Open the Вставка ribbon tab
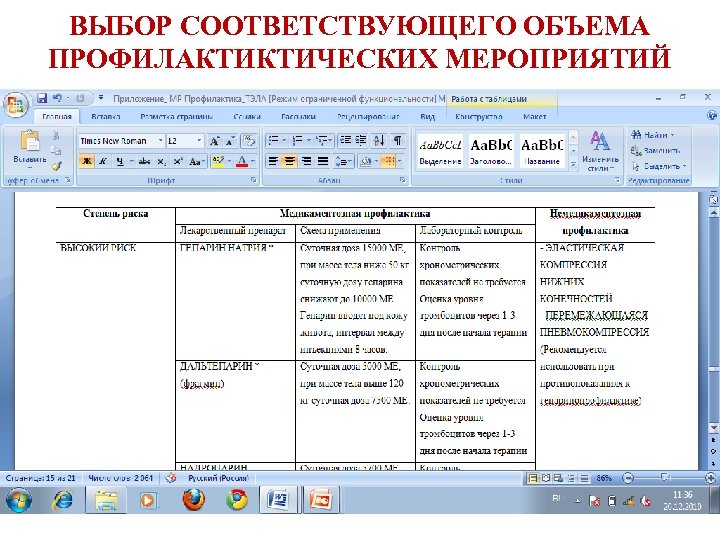 click(106, 117)
